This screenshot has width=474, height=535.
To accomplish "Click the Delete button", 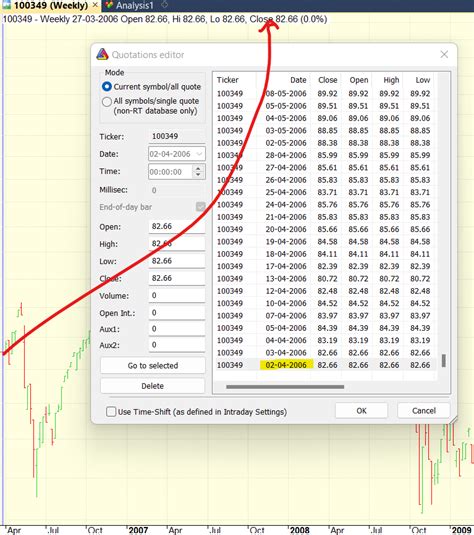I will (153, 386).
